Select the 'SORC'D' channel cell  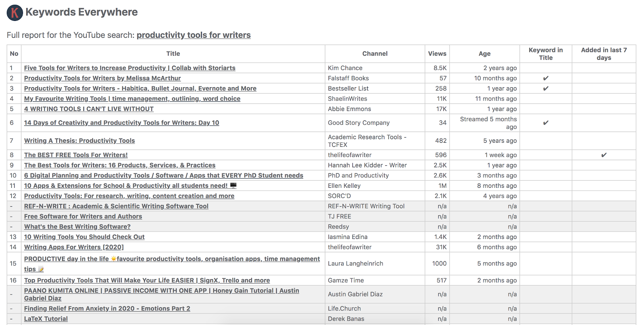375,196
